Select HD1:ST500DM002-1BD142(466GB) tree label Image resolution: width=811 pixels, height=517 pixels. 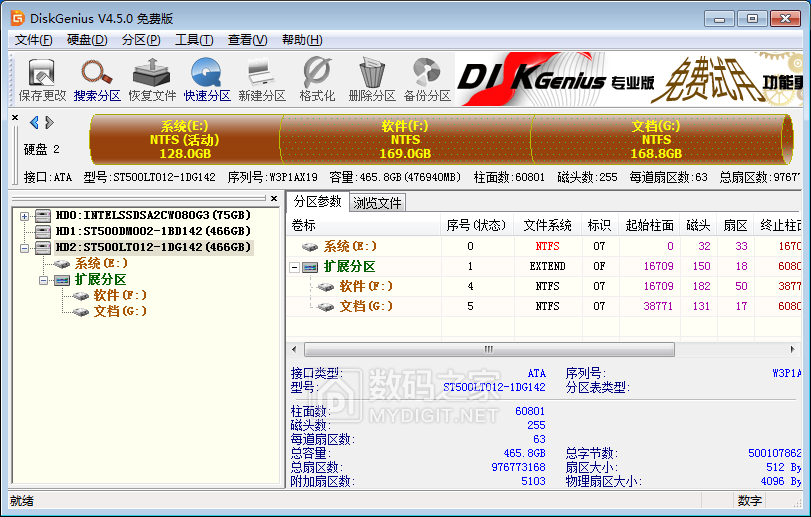tap(153, 231)
